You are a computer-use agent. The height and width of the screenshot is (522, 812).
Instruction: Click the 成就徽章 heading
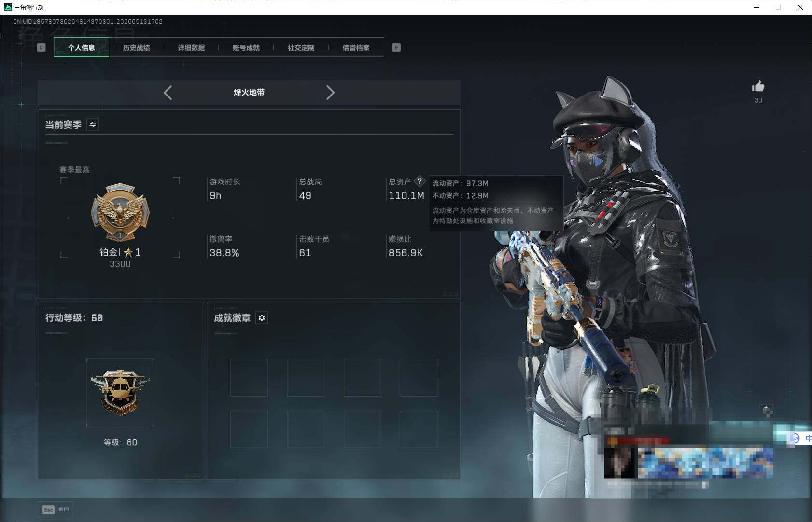pyautogui.click(x=232, y=318)
